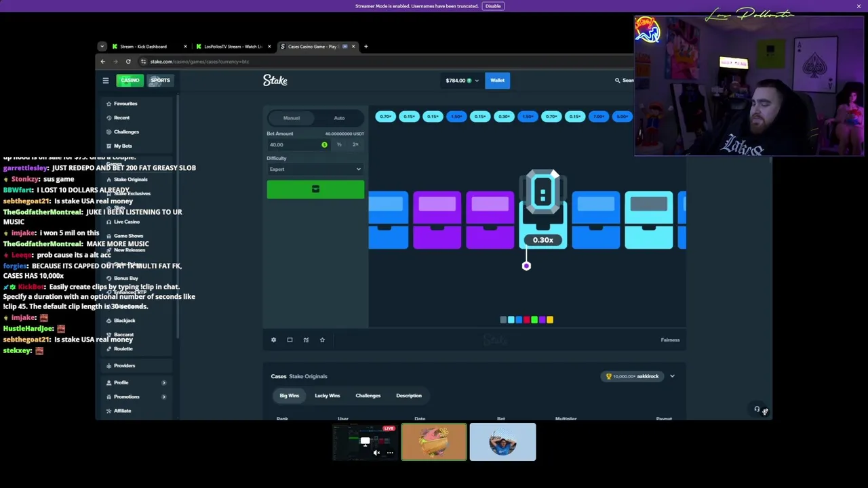Viewport: 868px width, 488px height.
Task: Open the Fairness link
Action: (x=670, y=340)
